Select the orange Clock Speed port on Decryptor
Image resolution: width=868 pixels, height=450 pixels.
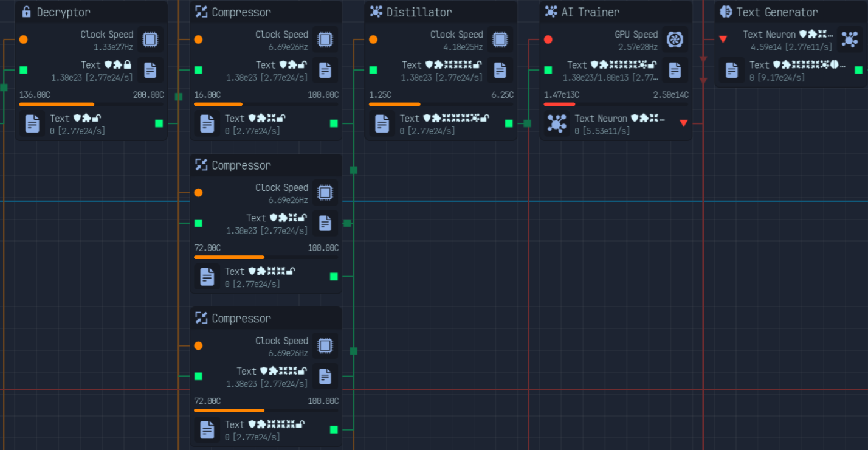tap(23, 40)
